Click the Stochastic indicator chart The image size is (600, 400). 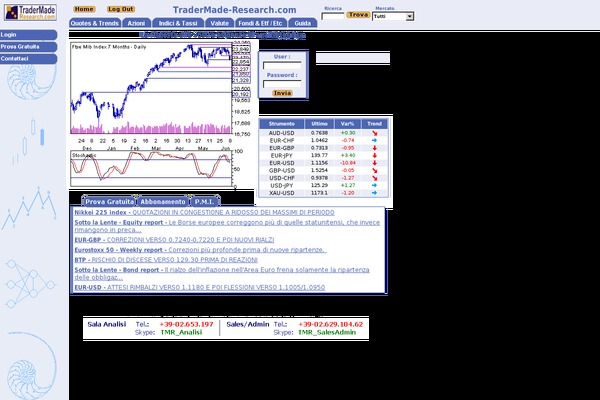[x=152, y=168]
